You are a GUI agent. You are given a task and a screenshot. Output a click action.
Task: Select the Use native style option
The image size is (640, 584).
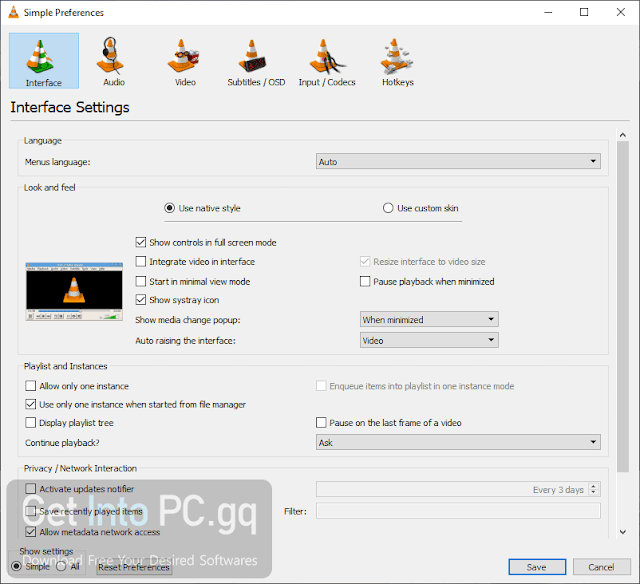202,208
